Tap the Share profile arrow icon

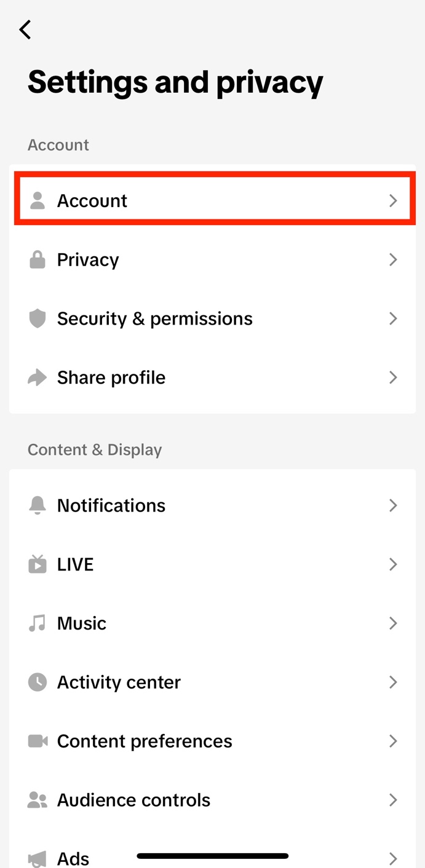(38, 377)
